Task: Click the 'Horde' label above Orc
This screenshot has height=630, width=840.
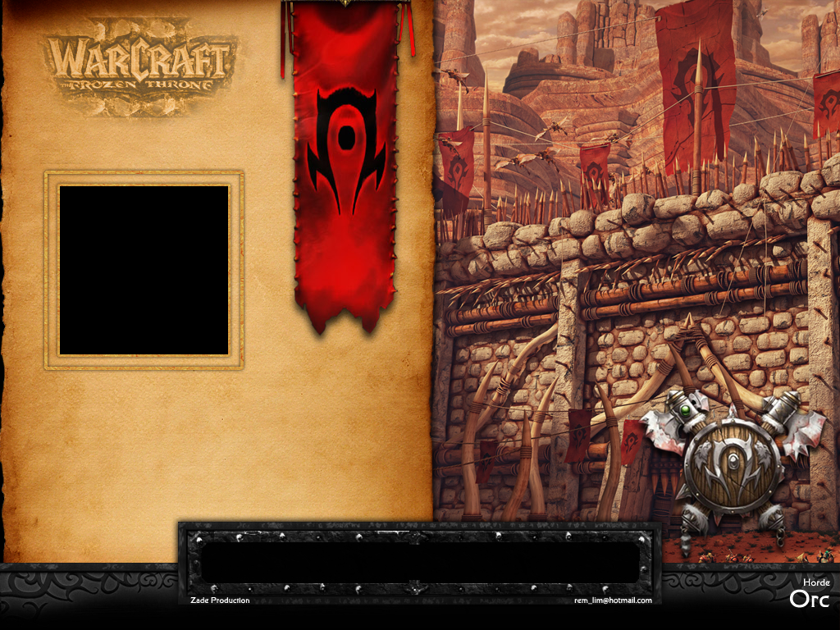Action: tap(816, 582)
